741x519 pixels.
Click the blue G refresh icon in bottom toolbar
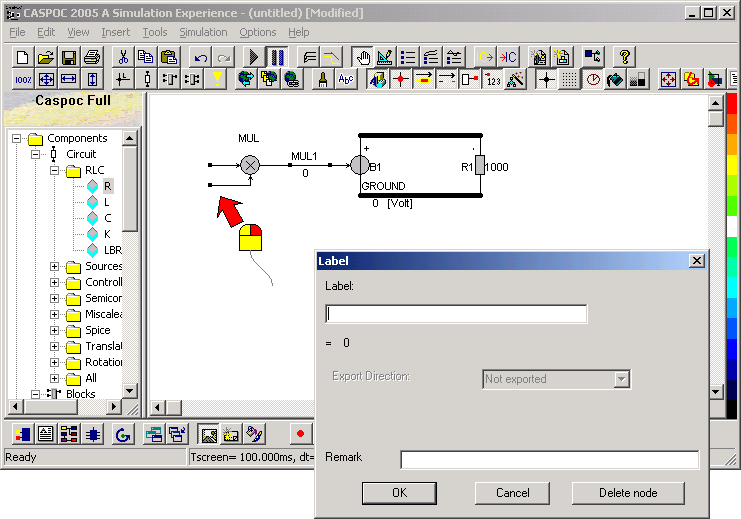click(x=123, y=434)
